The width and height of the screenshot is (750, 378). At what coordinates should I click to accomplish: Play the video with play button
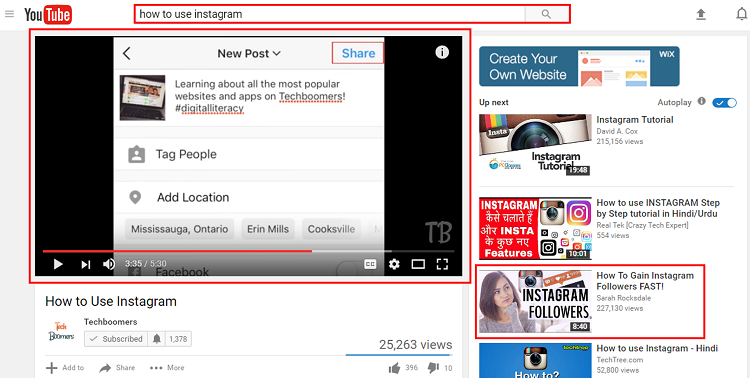tap(58, 264)
